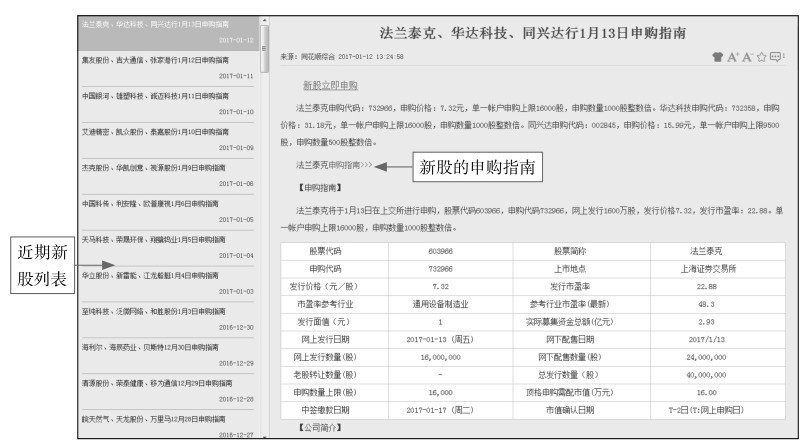Click the date 2016-12-30 in list
The width and height of the screenshot is (811, 445).
point(236,328)
